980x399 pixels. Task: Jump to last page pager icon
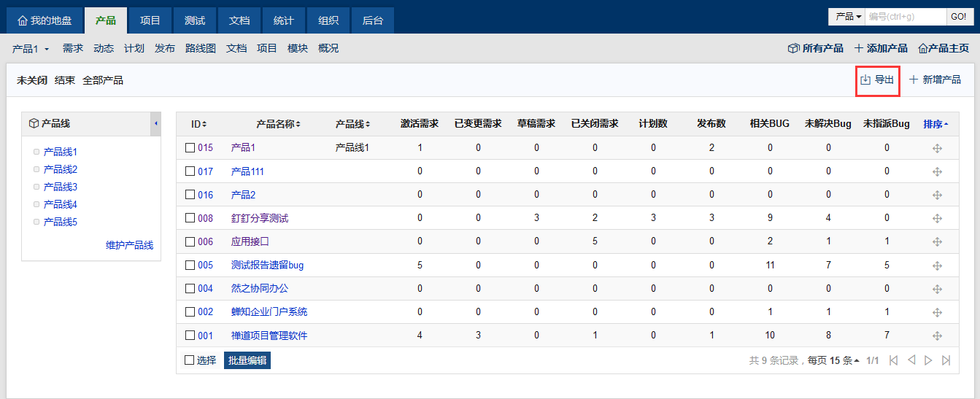[946, 360]
